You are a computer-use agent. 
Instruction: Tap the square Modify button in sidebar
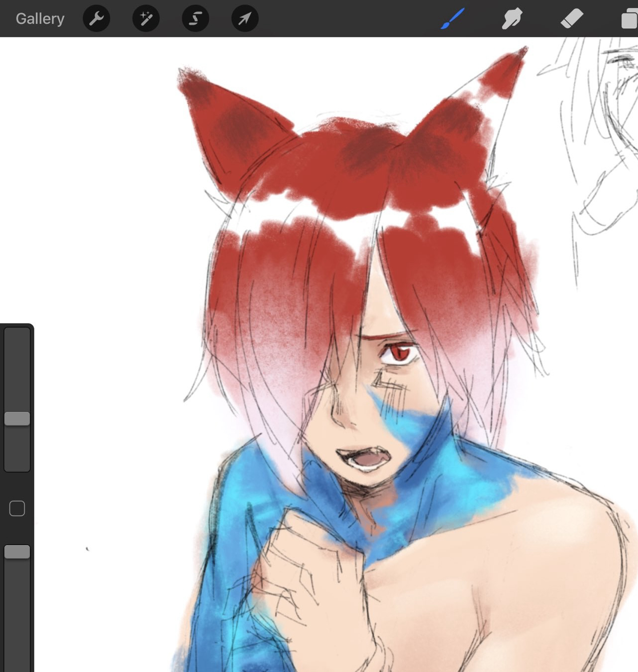pyautogui.click(x=17, y=508)
